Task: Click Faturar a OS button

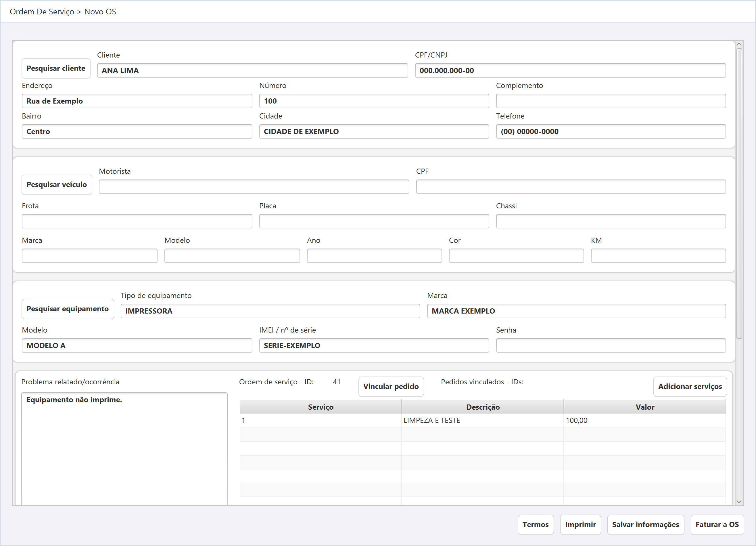Action: click(717, 524)
